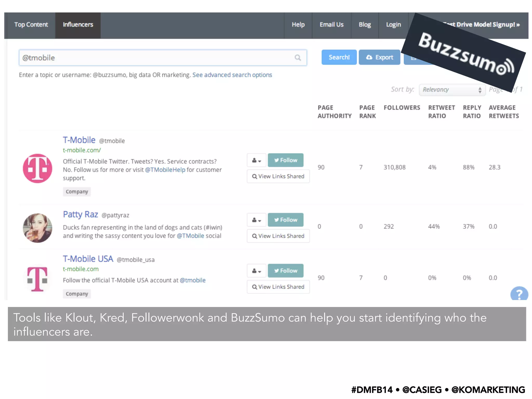Open the Login link
Viewport: 532px width, 399px height.
393,25
